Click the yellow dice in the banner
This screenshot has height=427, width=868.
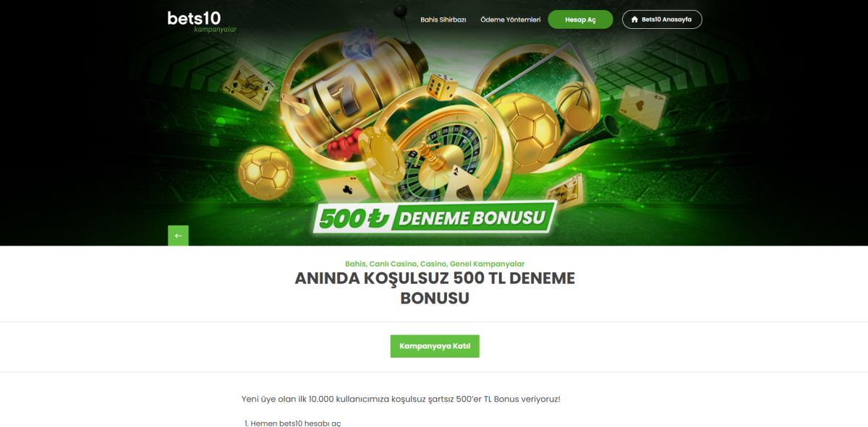(441, 86)
